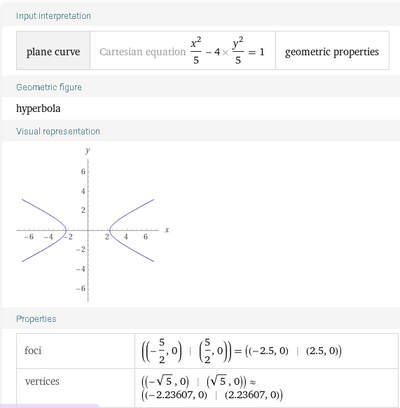Click the vertices approximation 2.23607 values
Viewport: 400px width, 408px height.
(212, 395)
